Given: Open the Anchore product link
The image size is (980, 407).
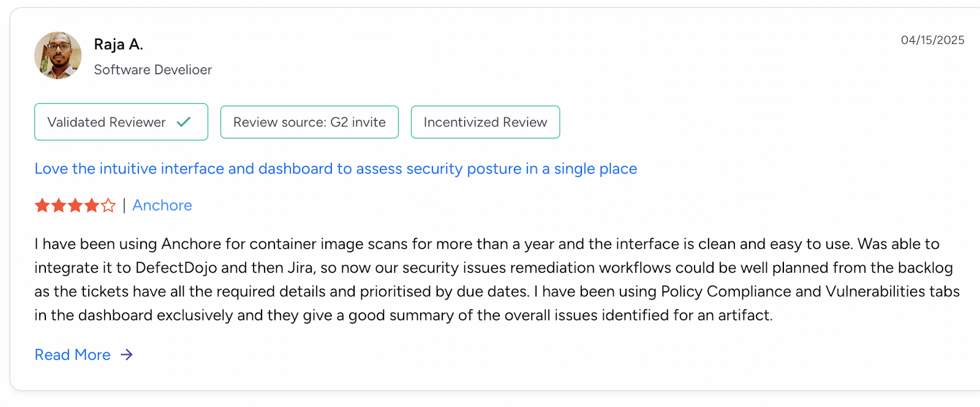Looking at the screenshot, I should (x=162, y=205).
